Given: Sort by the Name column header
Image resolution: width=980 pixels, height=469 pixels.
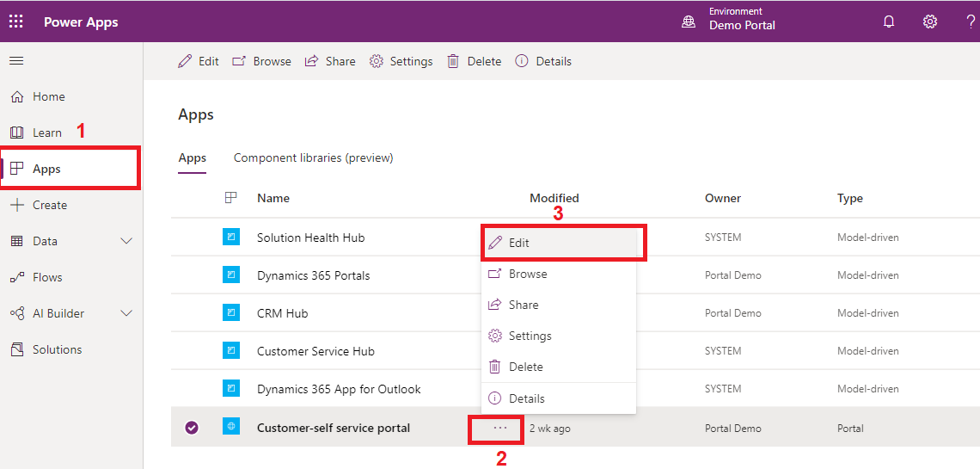Looking at the screenshot, I should point(273,198).
